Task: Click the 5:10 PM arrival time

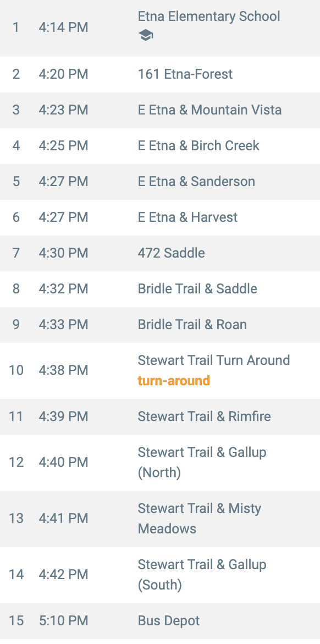Action: point(64,620)
